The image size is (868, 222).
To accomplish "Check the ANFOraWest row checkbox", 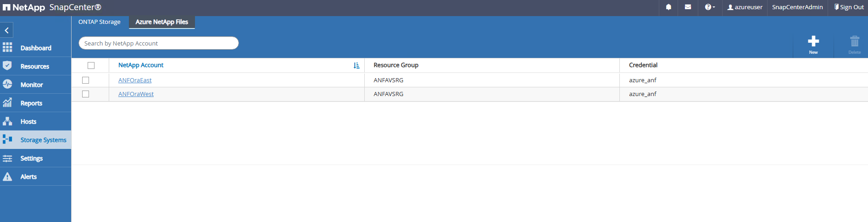I will point(85,94).
